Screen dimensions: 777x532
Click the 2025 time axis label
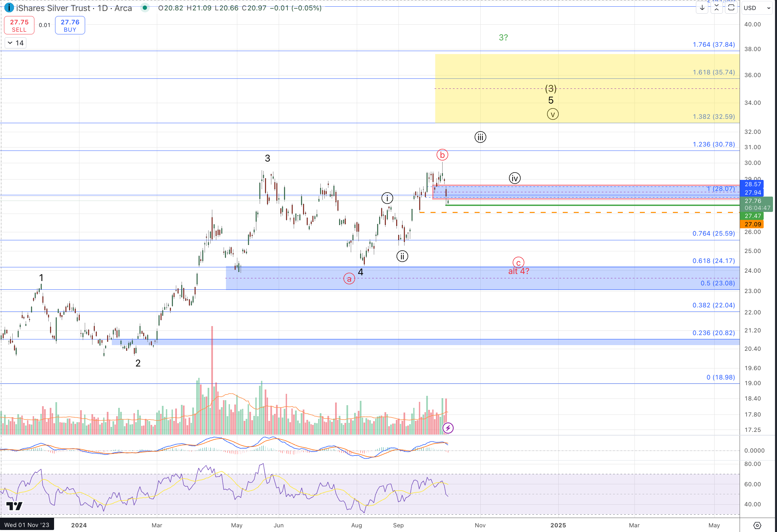(x=558, y=525)
